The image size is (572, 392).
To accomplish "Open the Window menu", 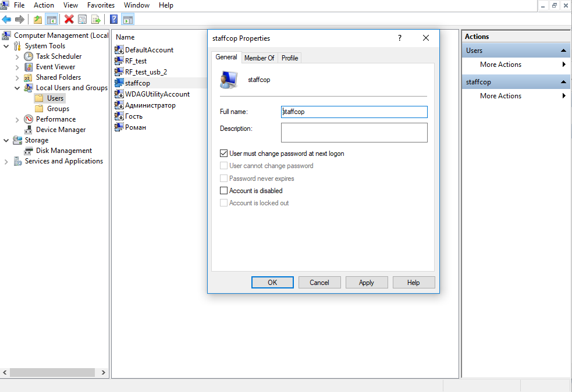I will click(x=136, y=5).
